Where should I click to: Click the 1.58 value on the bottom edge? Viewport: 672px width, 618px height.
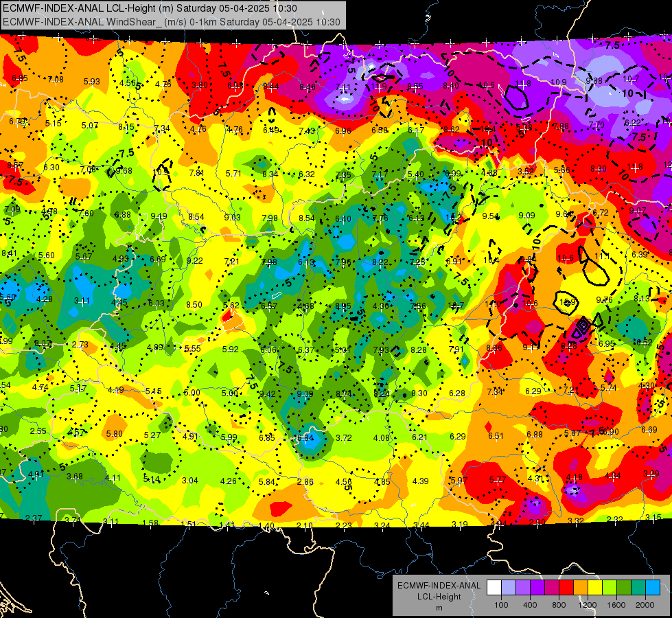pyautogui.click(x=150, y=523)
